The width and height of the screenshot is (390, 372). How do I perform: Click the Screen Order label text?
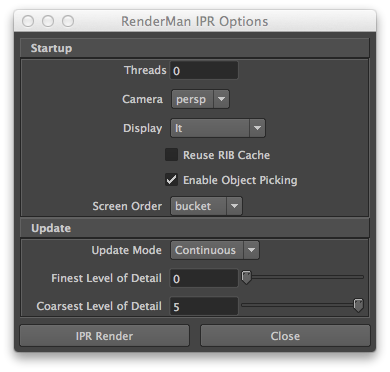click(127, 206)
